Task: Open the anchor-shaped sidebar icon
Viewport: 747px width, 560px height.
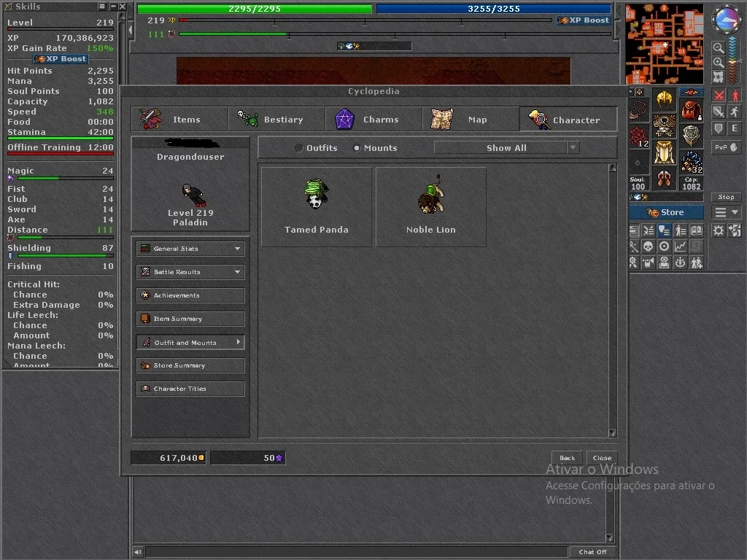Action: click(681, 262)
